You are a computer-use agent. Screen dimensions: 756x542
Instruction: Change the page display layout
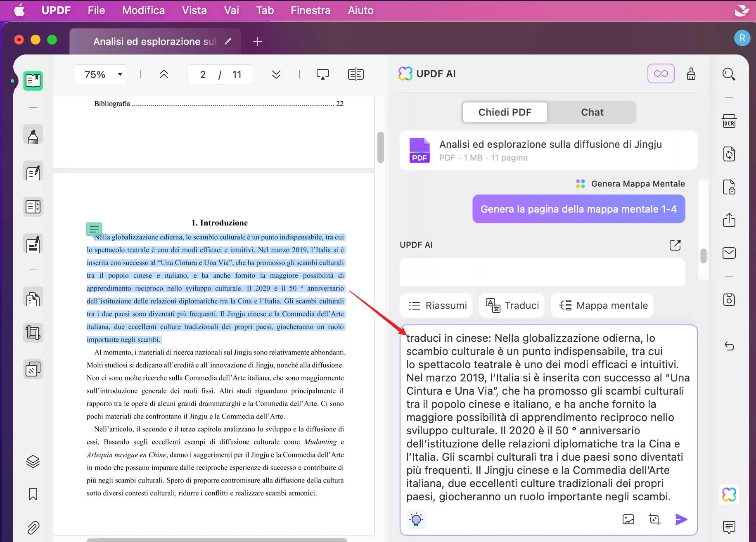point(355,74)
